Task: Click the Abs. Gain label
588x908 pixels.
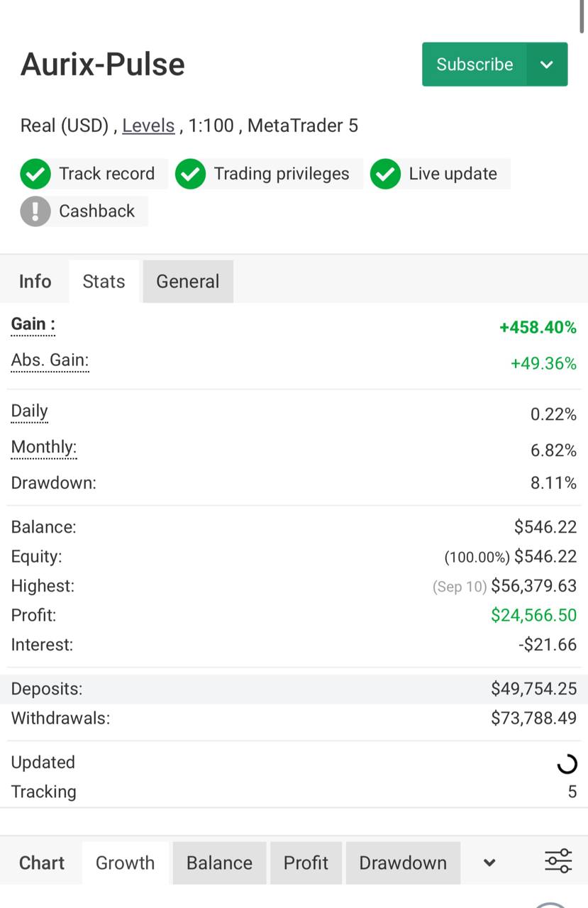Action: click(x=50, y=361)
